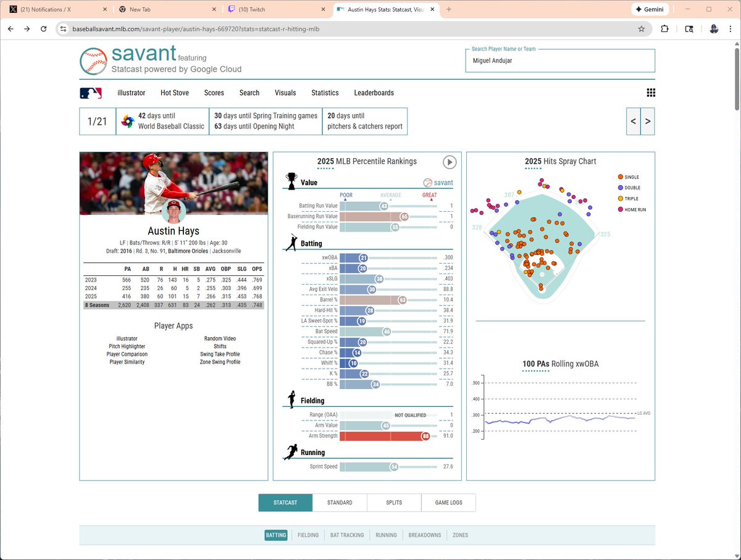Click the Baseball Savant logo

tap(161, 60)
